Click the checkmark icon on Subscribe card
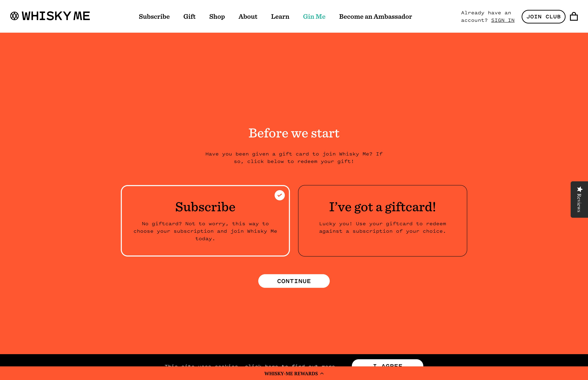The height and width of the screenshot is (380, 588). 279,195
